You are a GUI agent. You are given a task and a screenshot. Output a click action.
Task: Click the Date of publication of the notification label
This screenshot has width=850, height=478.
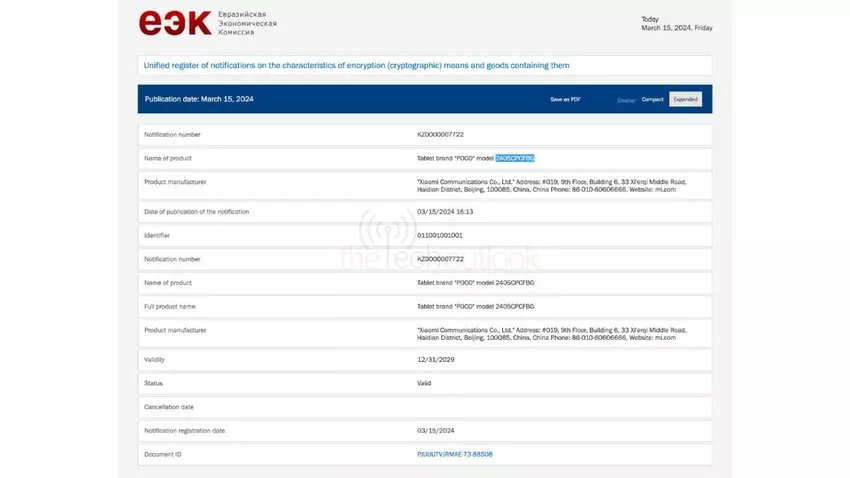196,212
